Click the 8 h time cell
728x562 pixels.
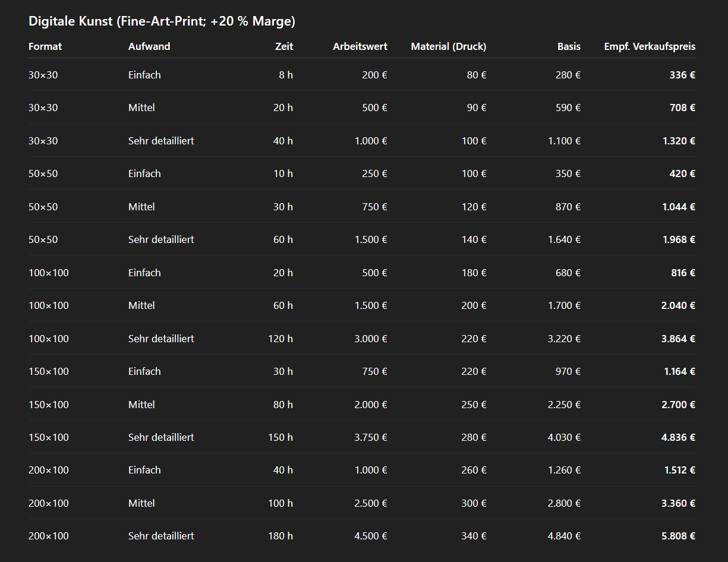tap(286, 75)
